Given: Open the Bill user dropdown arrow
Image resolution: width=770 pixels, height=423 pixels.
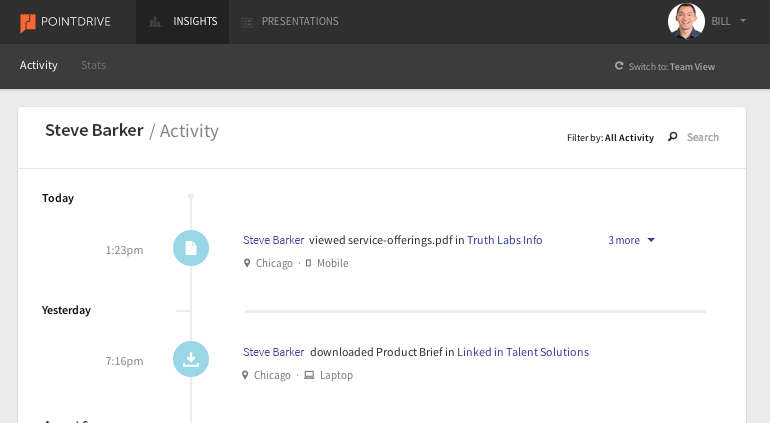Looking at the screenshot, I should coord(743,21).
